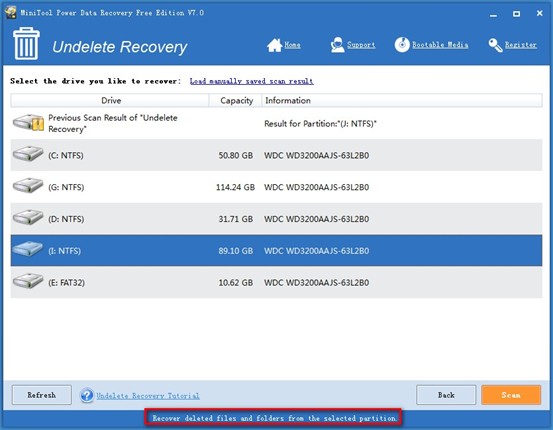553x430 pixels.
Task: Click WDC WD3200AAJS-63L2B0 info in I: row
Action: pos(316,251)
